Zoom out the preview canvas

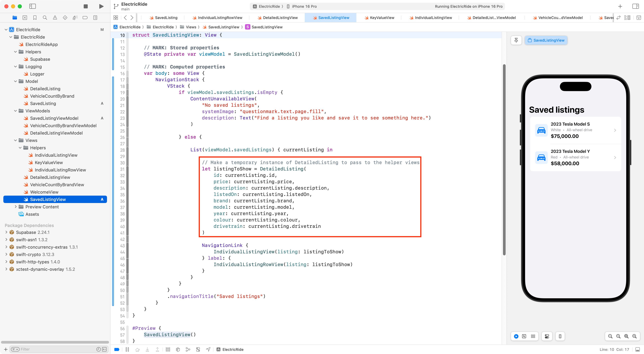click(610, 336)
